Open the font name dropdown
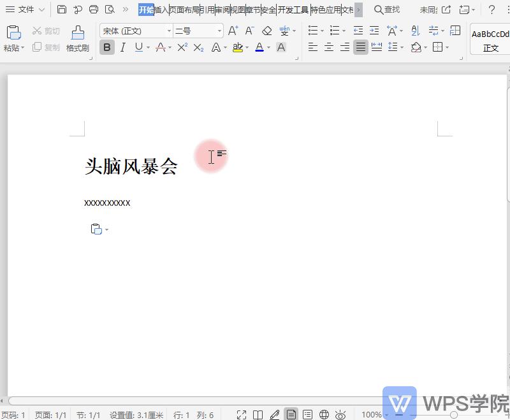This screenshot has height=420, width=510. point(169,30)
